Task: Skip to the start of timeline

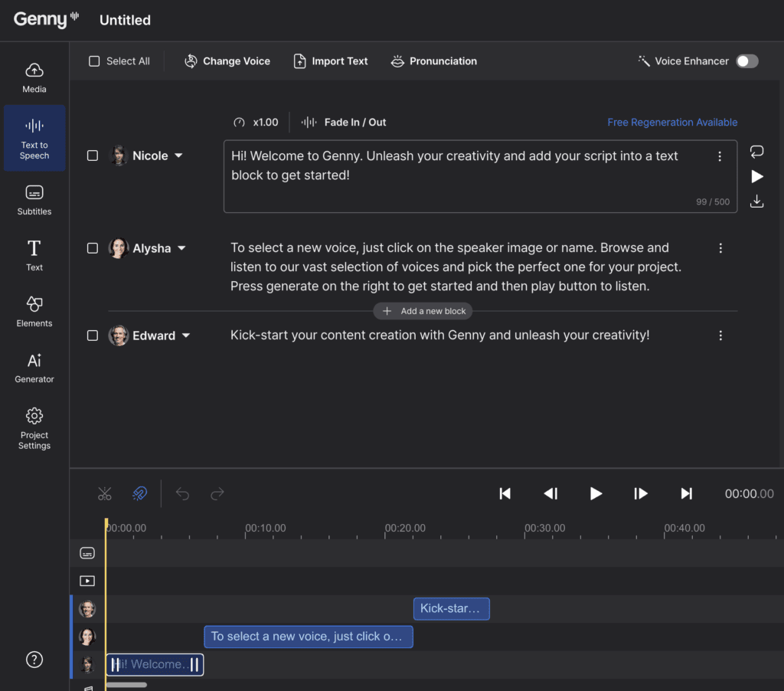Action: pos(505,494)
